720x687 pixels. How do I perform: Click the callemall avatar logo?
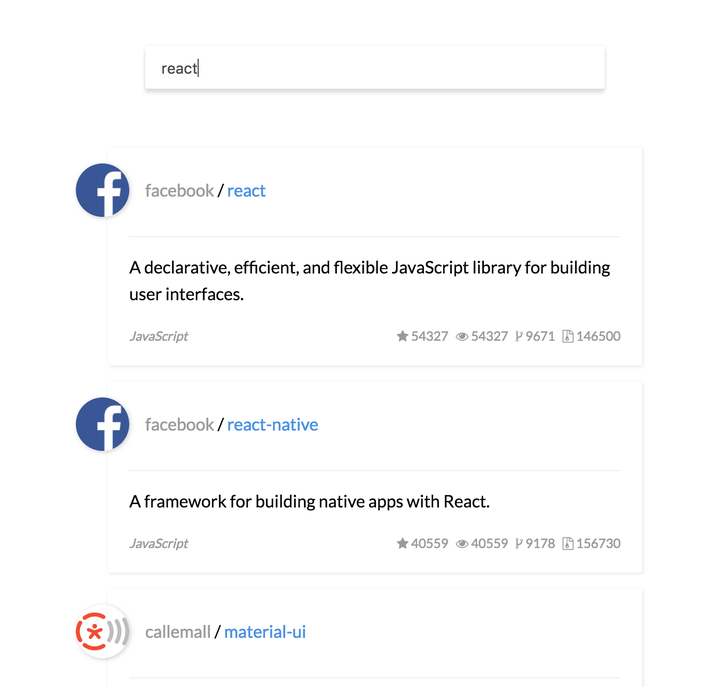tap(103, 632)
